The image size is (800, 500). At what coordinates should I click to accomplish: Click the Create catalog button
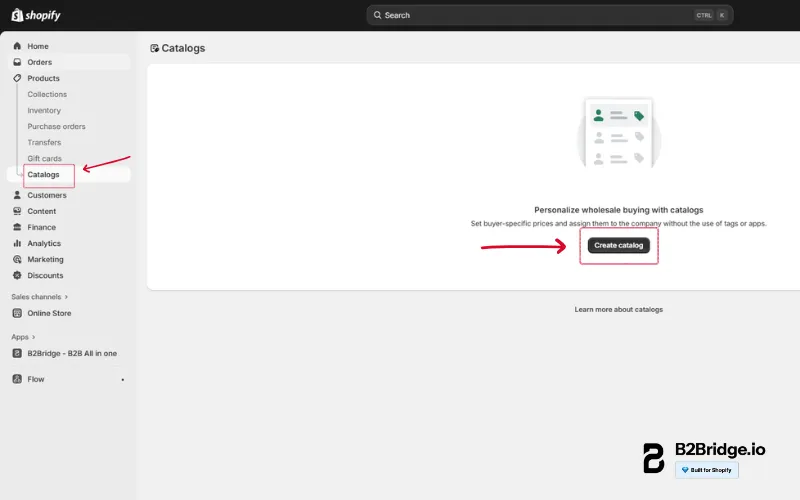pos(618,245)
